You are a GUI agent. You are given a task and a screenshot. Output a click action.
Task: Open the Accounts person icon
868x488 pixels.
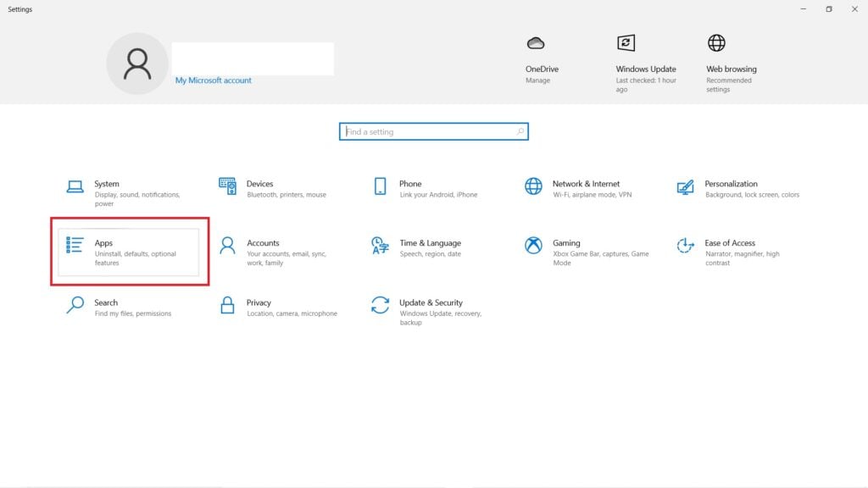227,245
